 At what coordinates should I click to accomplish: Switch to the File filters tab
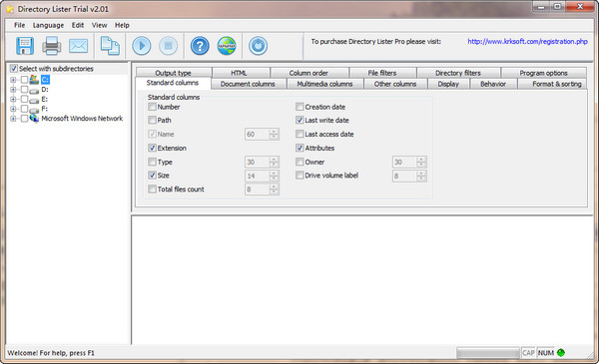point(382,73)
